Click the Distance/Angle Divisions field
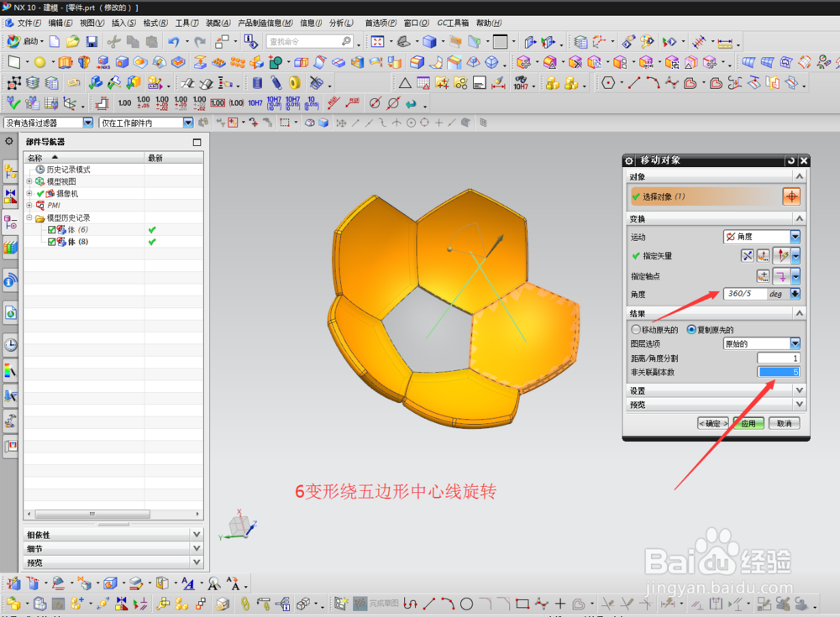Image resolution: width=840 pixels, height=617 pixels. 779,358
